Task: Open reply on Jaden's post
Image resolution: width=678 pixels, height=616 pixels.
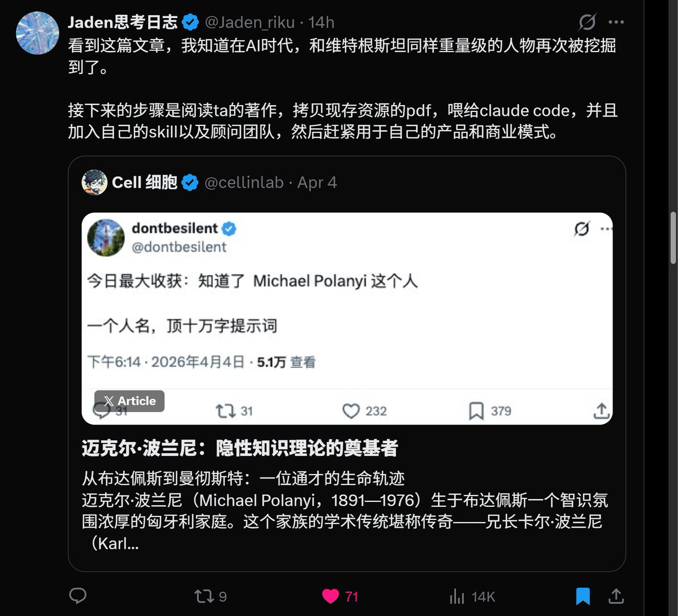Action: [77, 596]
